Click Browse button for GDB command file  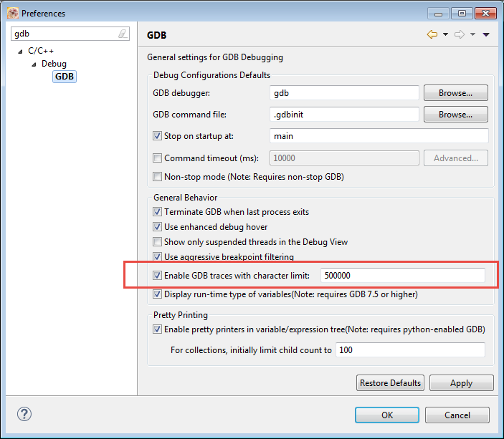[456, 115]
